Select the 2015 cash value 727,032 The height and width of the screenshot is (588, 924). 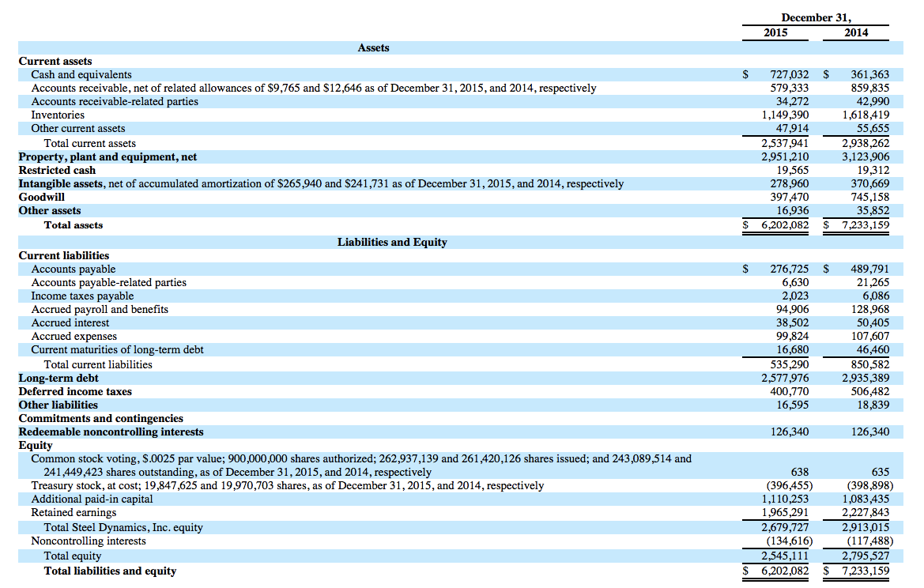coord(789,75)
